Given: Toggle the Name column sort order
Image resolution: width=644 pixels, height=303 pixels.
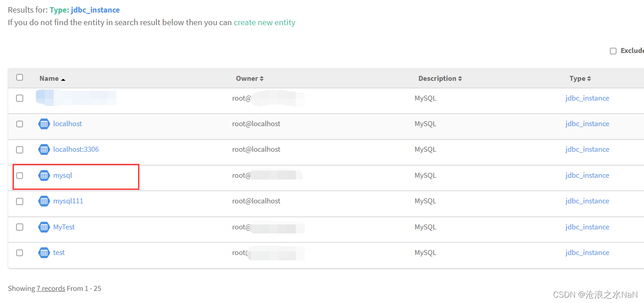Looking at the screenshot, I should [x=52, y=78].
